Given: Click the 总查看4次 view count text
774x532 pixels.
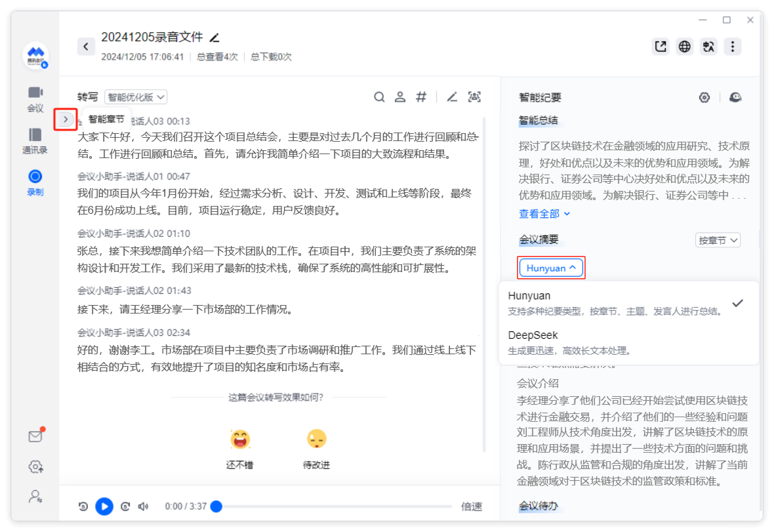Looking at the screenshot, I should point(217,57).
